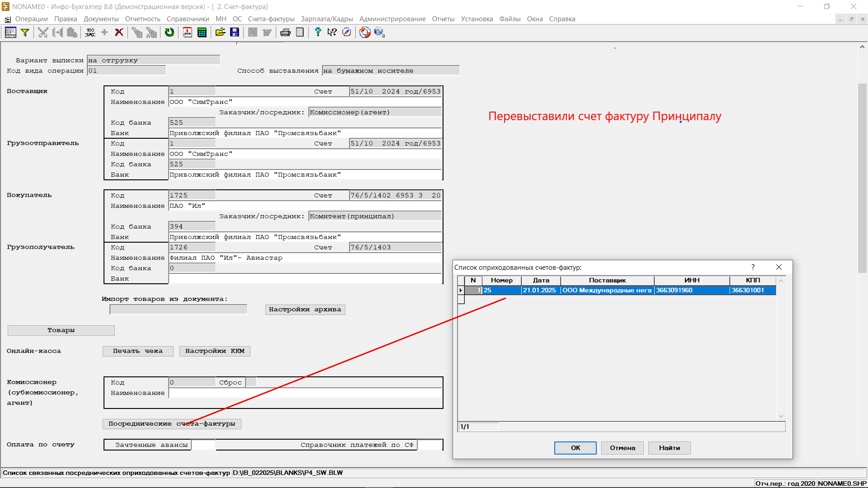
Task: Click the ИНН column header in dialog
Action: point(692,280)
